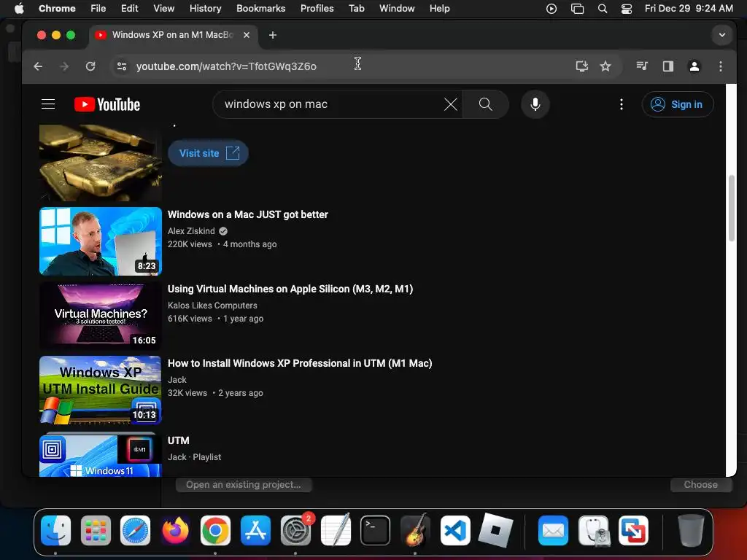The image size is (747, 560).
Task: Open Chrome three-dot customize menu
Action: tap(721, 66)
